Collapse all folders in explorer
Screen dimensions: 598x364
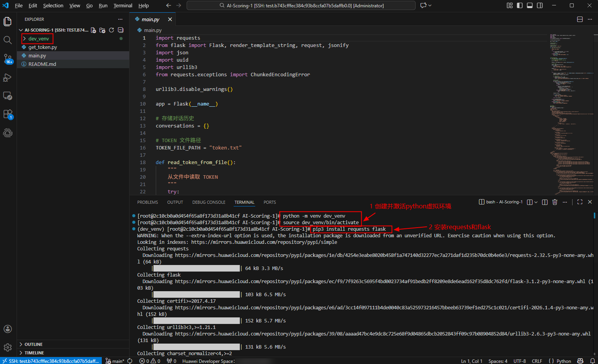(120, 30)
